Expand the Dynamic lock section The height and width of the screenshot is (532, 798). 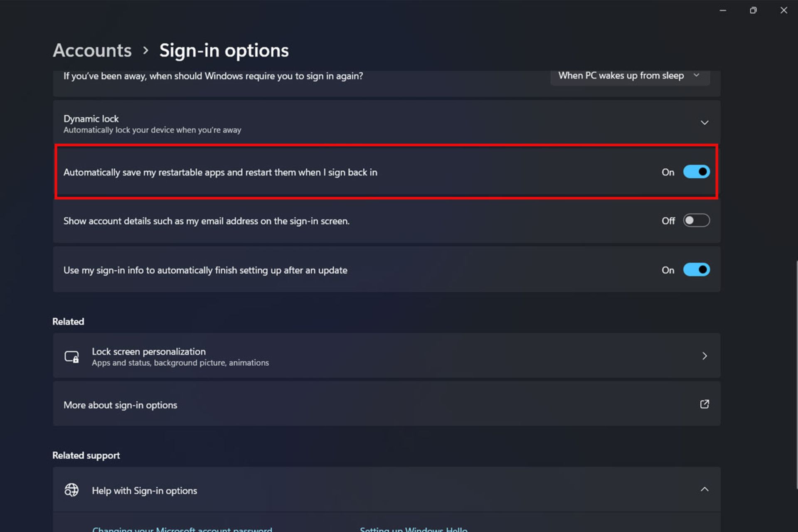(x=704, y=123)
